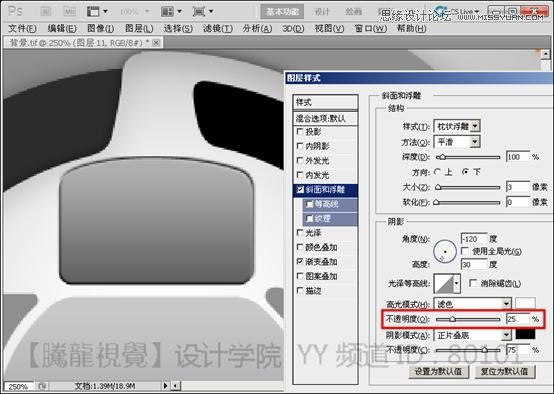
Task: Open the 阴影模式 dropdown showing 正片叠底
Action: tap(473, 335)
